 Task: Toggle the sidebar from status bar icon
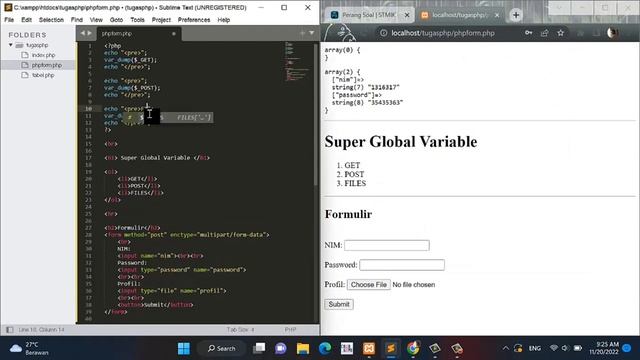[x=10, y=329]
